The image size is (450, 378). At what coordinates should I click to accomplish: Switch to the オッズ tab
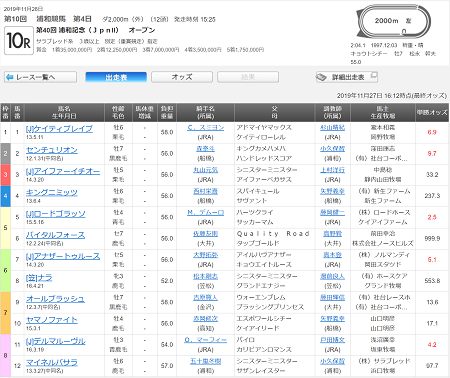pos(182,77)
